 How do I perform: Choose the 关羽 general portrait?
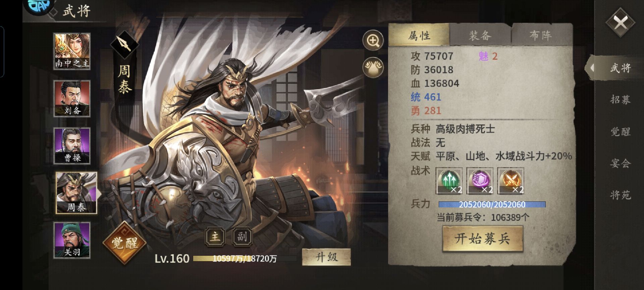click(x=72, y=240)
